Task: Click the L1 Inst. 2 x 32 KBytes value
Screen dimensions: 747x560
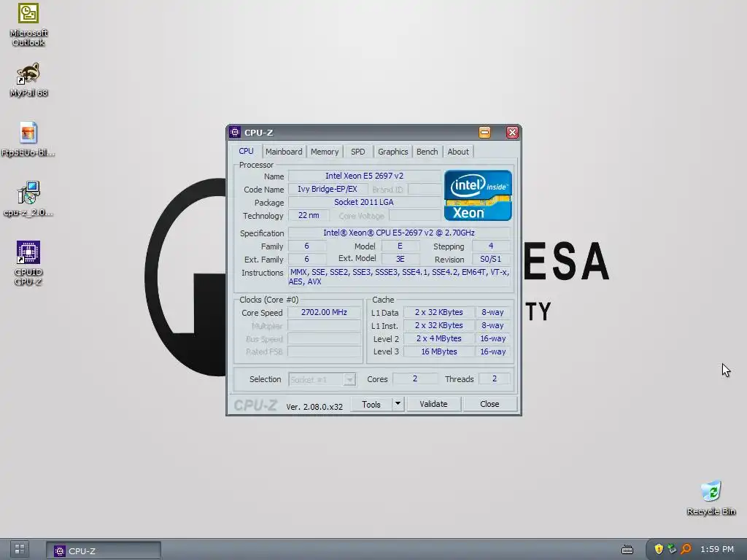Action: (438, 325)
